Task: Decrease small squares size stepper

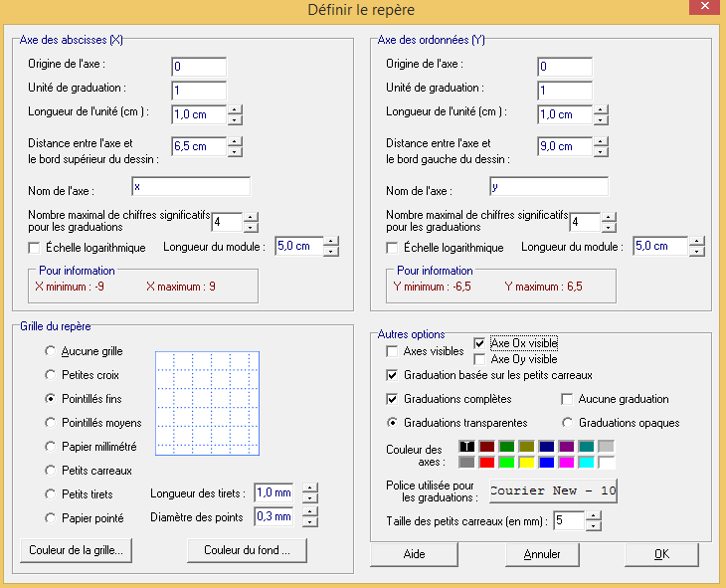Action: point(593,525)
